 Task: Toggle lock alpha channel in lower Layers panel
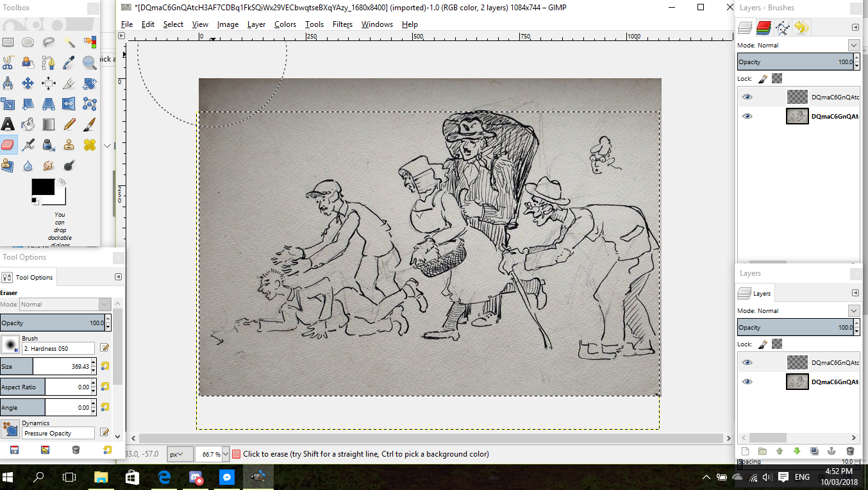(x=777, y=344)
